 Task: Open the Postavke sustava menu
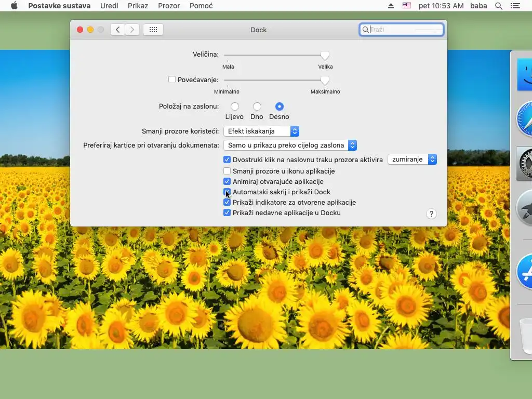[x=59, y=6]
